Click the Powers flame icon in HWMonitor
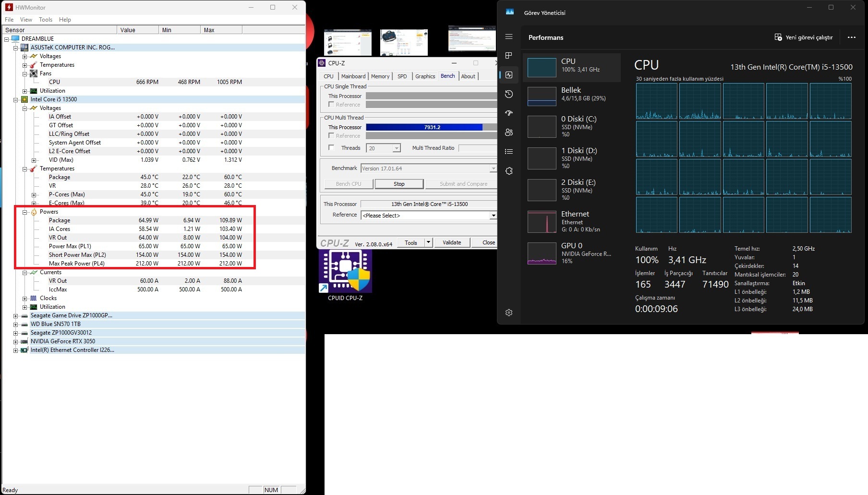The height and width of the screenshot is (495, 868). [34, 212]
